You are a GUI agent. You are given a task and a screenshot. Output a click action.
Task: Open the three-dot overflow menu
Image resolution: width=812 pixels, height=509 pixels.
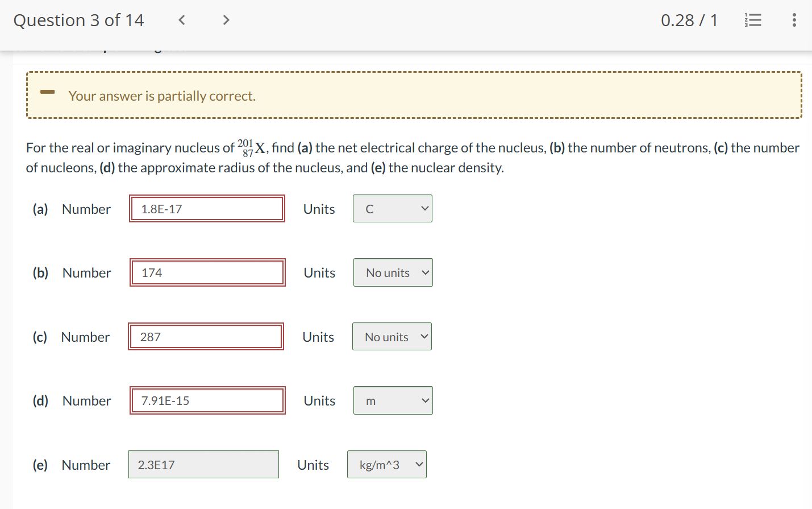point(794,20)
